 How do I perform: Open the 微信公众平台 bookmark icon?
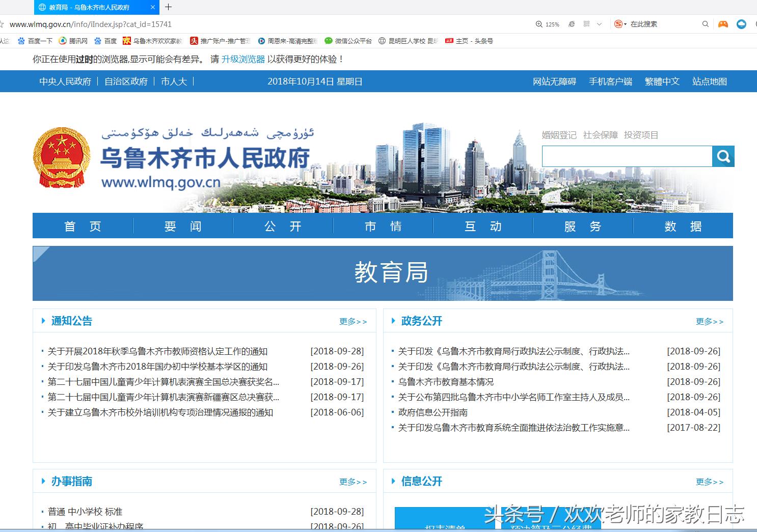coord(328,41)
